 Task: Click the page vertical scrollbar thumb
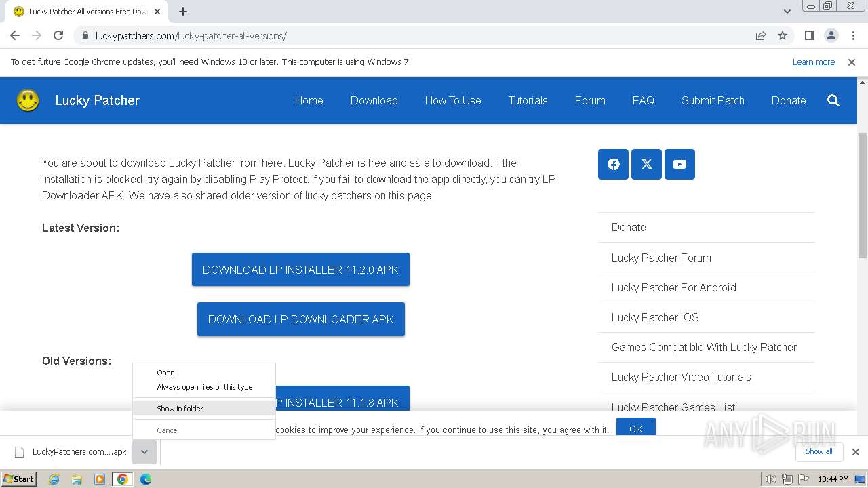(x=862, y=195)
